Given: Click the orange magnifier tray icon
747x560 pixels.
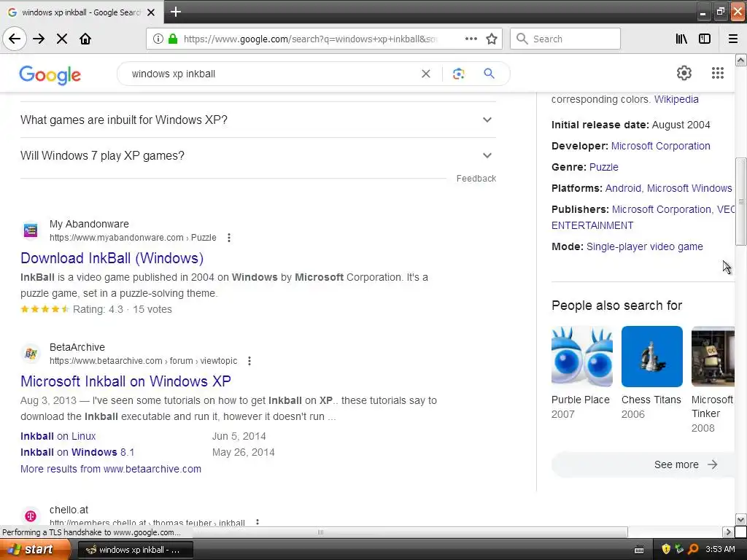Looking at the screenshot, I should 693,549.
